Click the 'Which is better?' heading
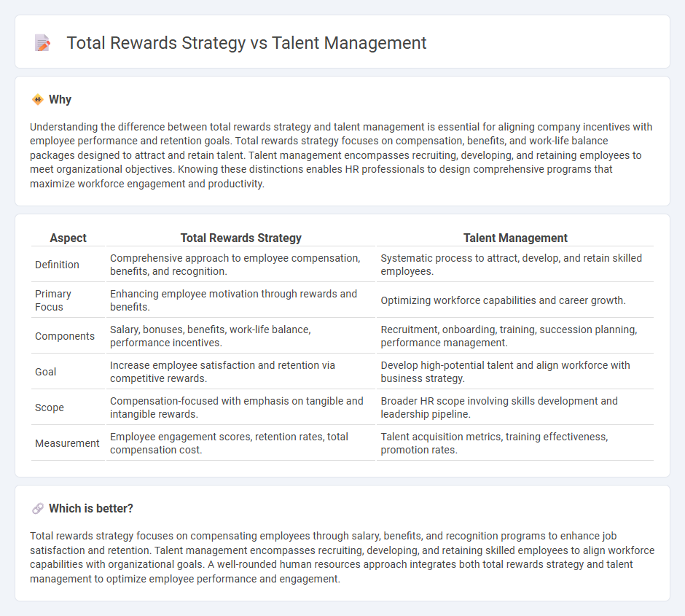The image size is (685, 616). tap(91, 509)
